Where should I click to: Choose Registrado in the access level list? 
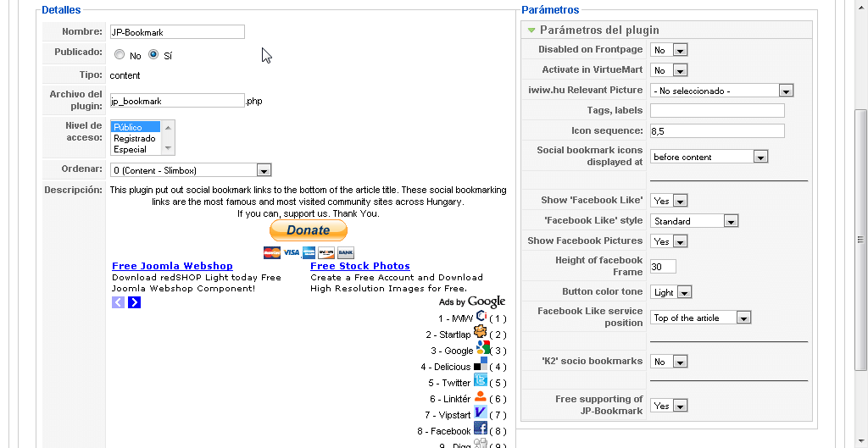coord(135,138)
